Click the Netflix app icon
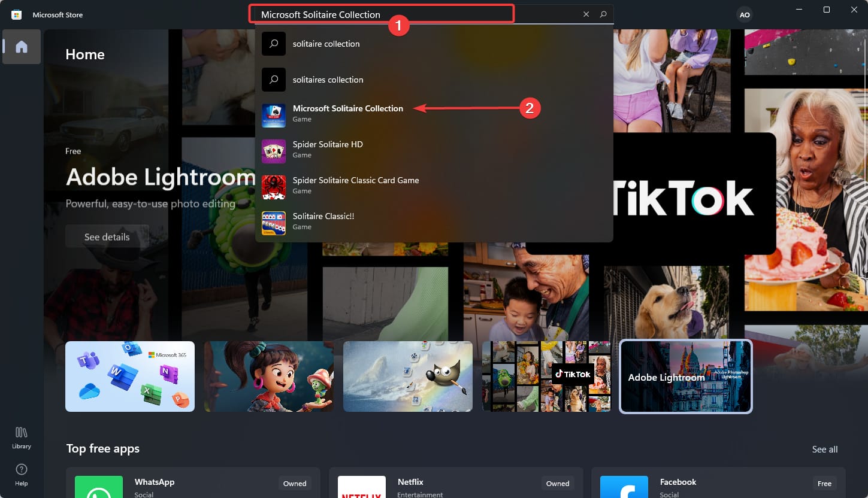868x498 pixels. [x=362, y=487]
